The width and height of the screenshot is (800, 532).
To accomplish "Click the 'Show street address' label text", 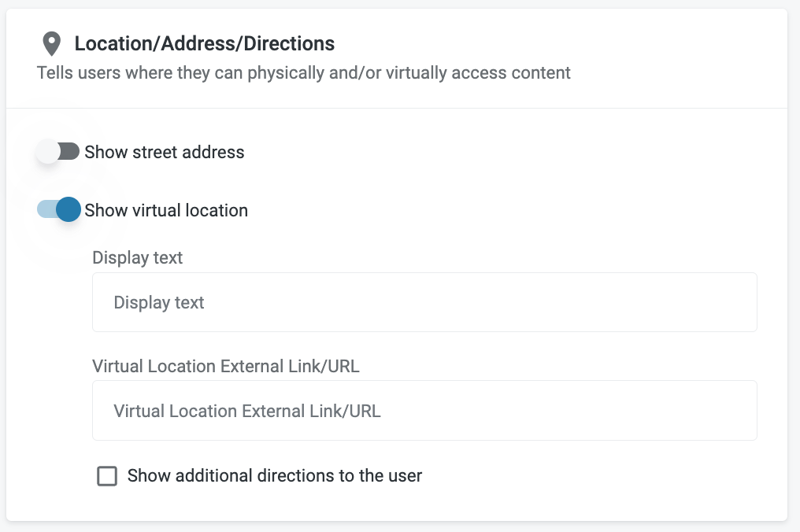I will pos(165,152).
